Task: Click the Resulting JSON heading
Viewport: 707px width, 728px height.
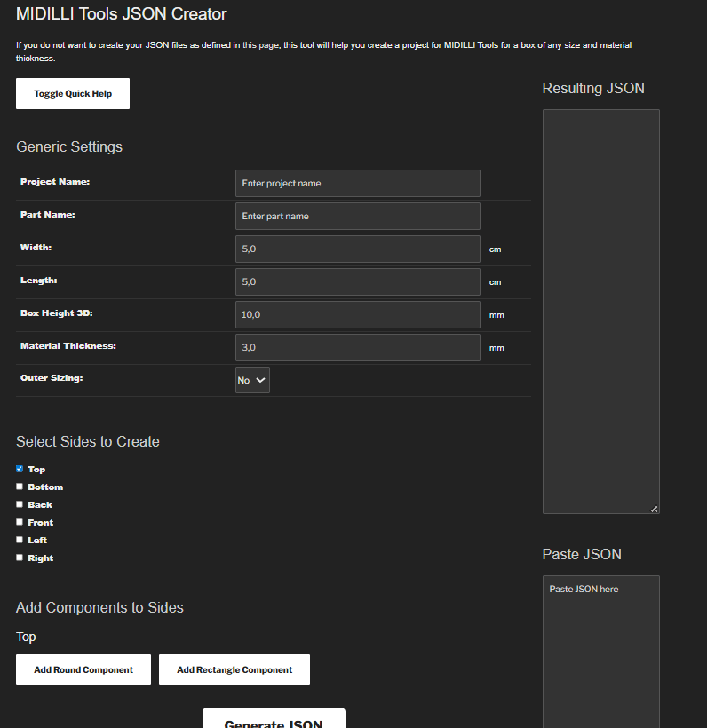Action: [x=593, y=88]
